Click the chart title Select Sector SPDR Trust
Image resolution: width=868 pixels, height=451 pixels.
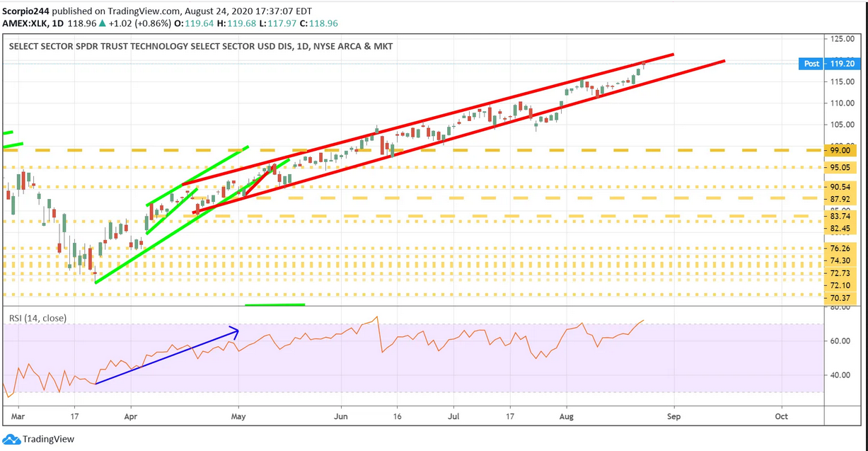(x=201, y=47)
